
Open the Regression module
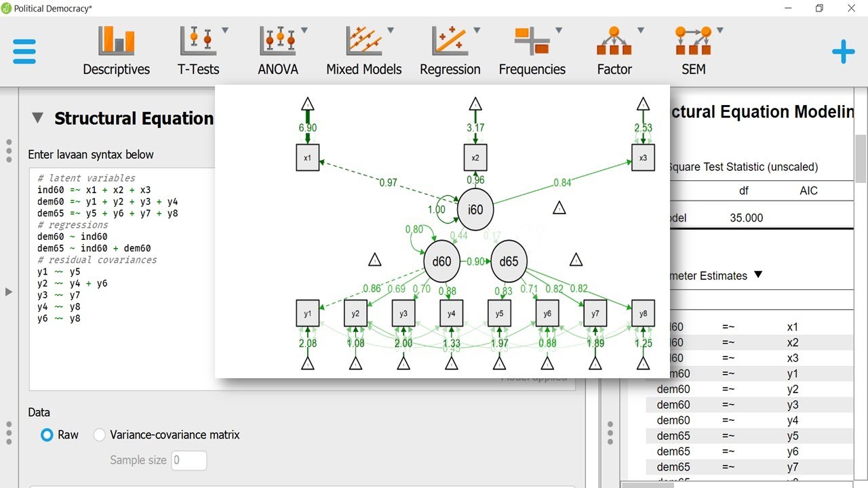click(450, 51)
